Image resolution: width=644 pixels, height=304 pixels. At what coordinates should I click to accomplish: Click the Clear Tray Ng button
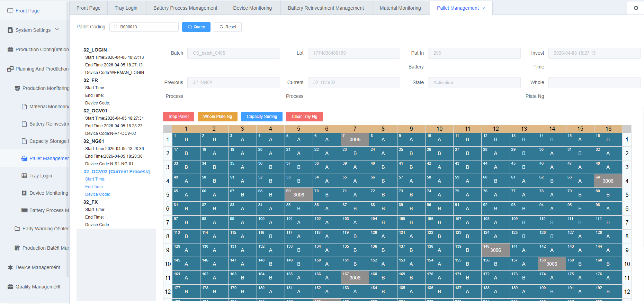(x=304, y=117)
